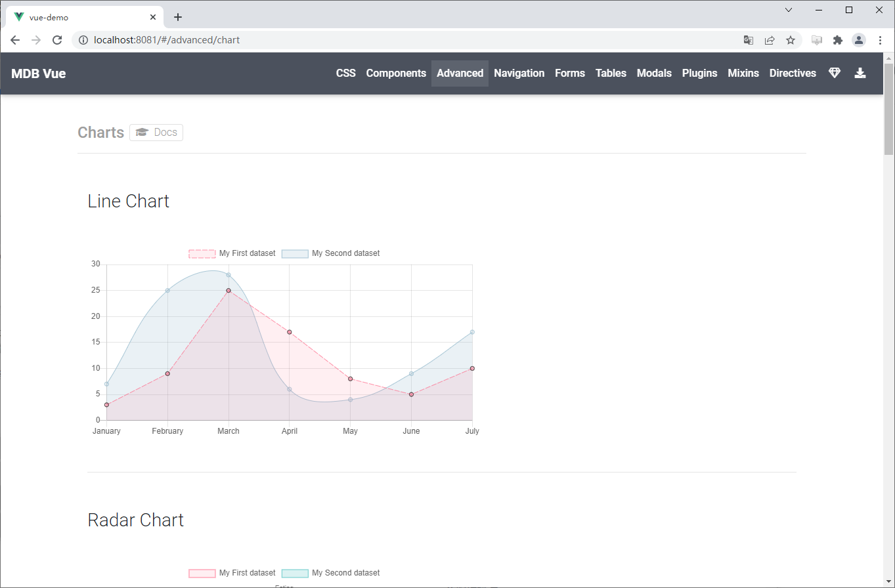This screenshot has height=588, width=895.
Task: Click the translate page icon
Action: pyautogui.click(x=749, y=40)
